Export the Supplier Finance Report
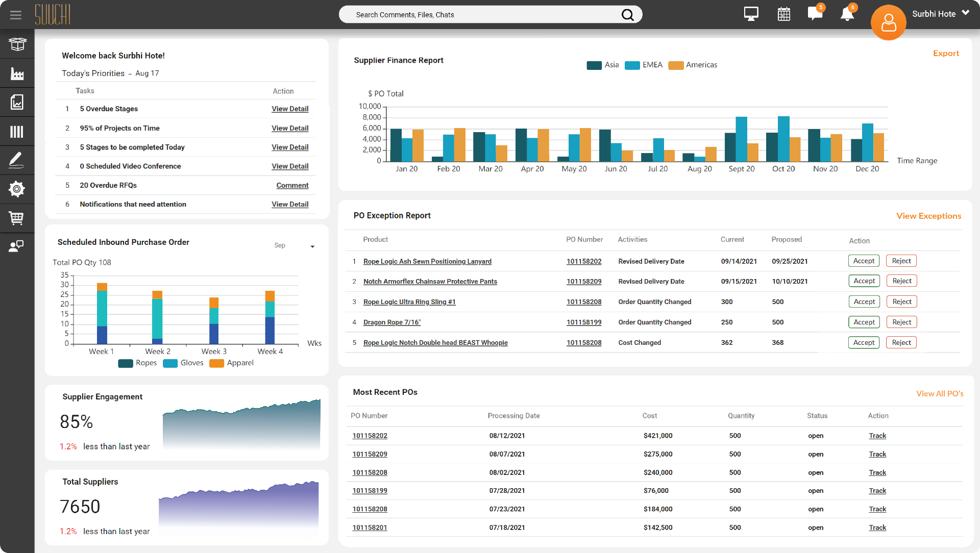The image size is (980, 553). click(x=946, y=53)
